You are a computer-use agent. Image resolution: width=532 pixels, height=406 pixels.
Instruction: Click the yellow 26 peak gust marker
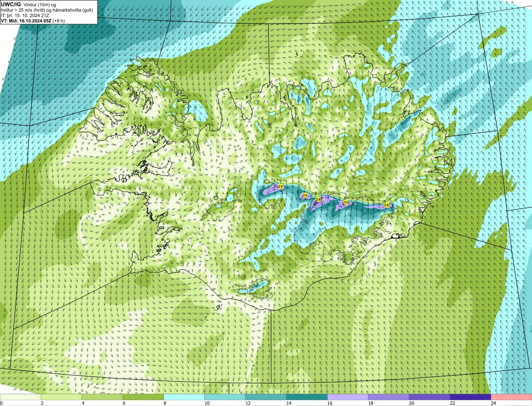tap(305, 195)
